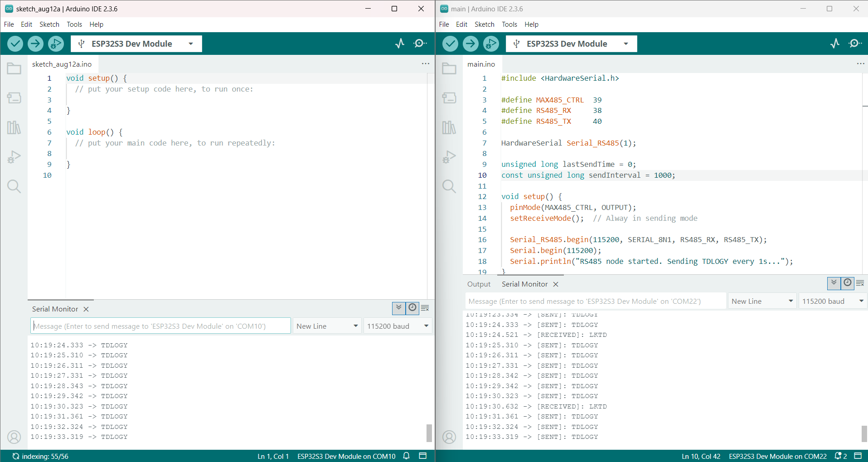The image size is (868, 462).
Task: Close Serial Monitor tab in main window
Action: click(556, 284)
